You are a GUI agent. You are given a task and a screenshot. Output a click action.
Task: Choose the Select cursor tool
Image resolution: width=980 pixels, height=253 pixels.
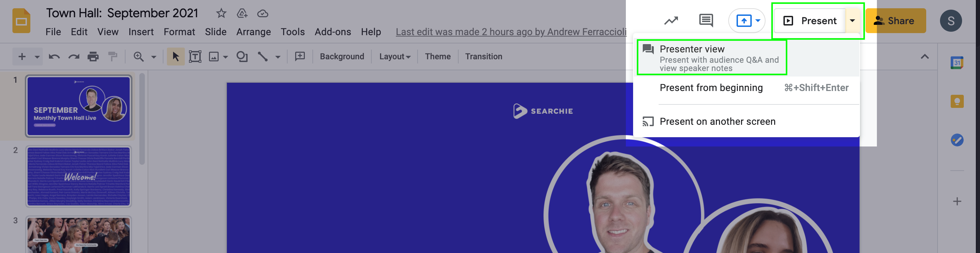coord(176,57)
